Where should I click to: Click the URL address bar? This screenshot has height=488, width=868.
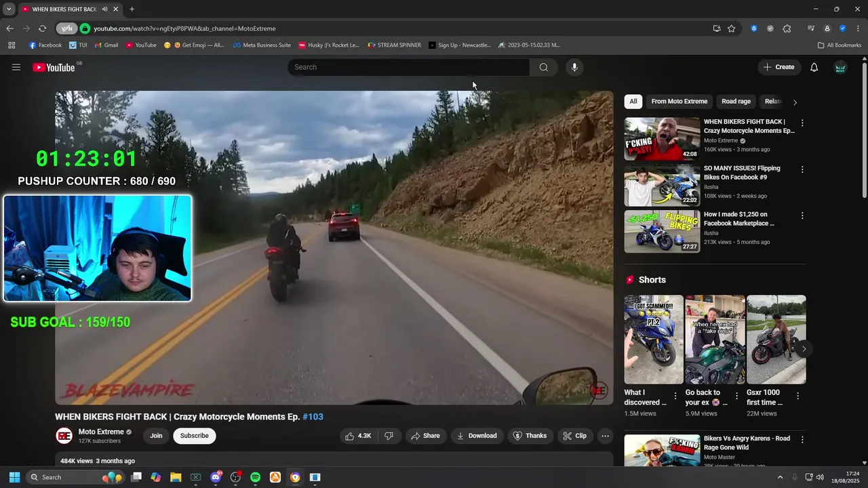click(400, 28)
